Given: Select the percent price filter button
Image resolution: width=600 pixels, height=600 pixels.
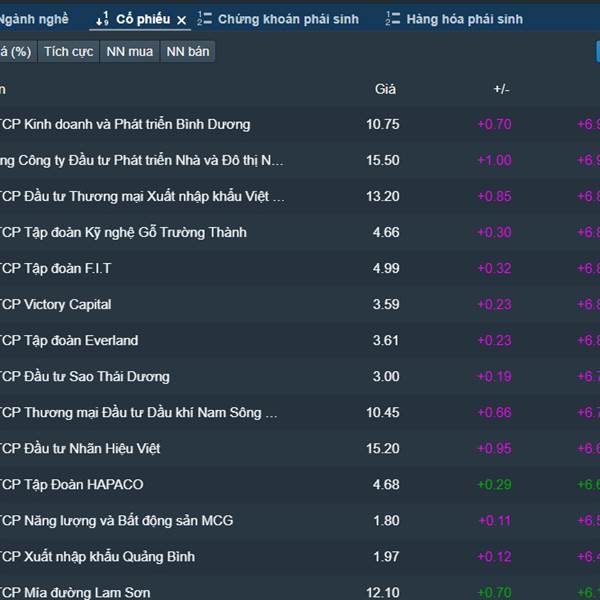Looking at the screenshot, I should (18, 51).
